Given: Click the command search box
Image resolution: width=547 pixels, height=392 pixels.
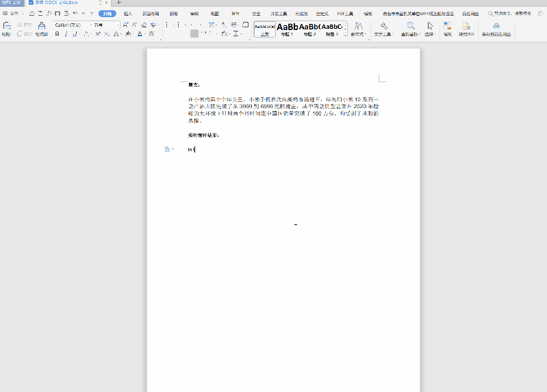Looking at the screenshot, I should coord(509,14).
